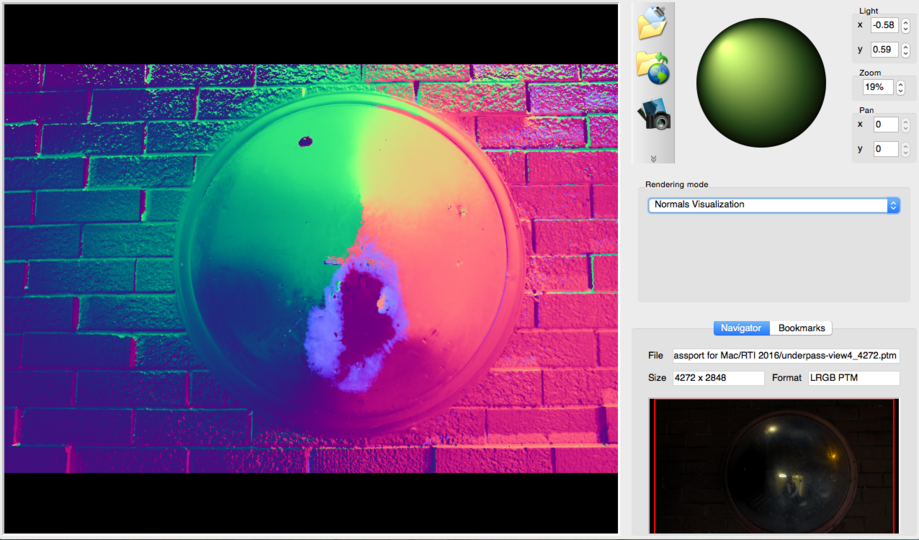Edit the Light y value field

click(884, 50)
